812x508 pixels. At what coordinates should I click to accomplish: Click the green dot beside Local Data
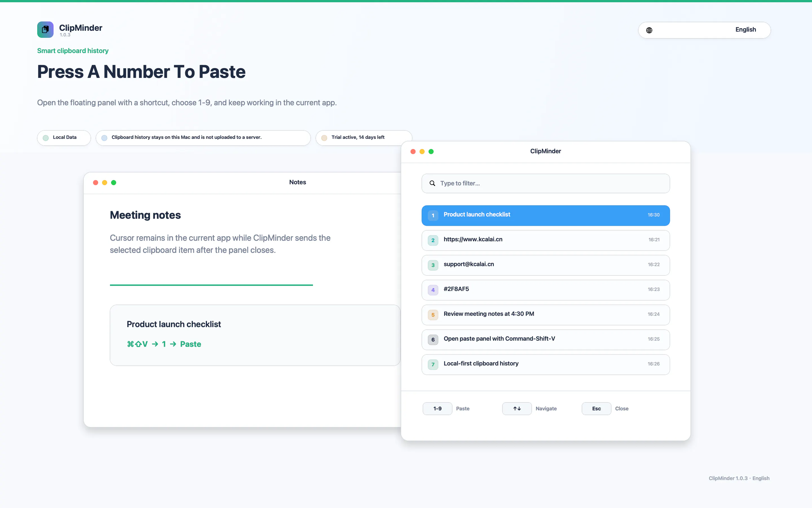coord(46,138)
